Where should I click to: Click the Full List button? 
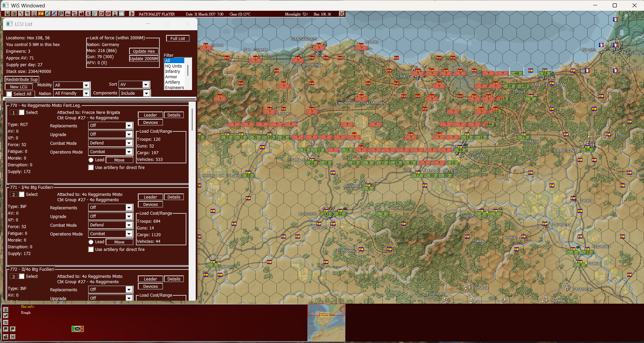tap(178, 38)
